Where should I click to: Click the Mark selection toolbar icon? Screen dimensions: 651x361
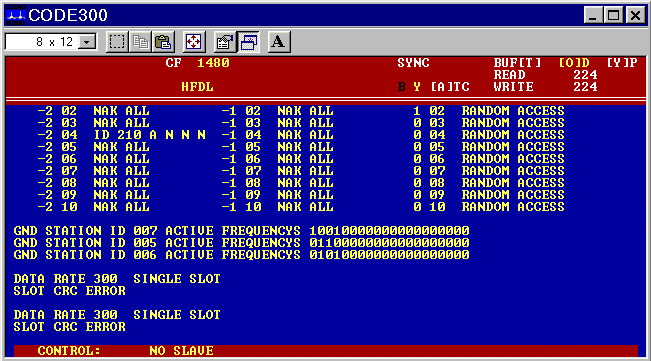click(117, 42)
